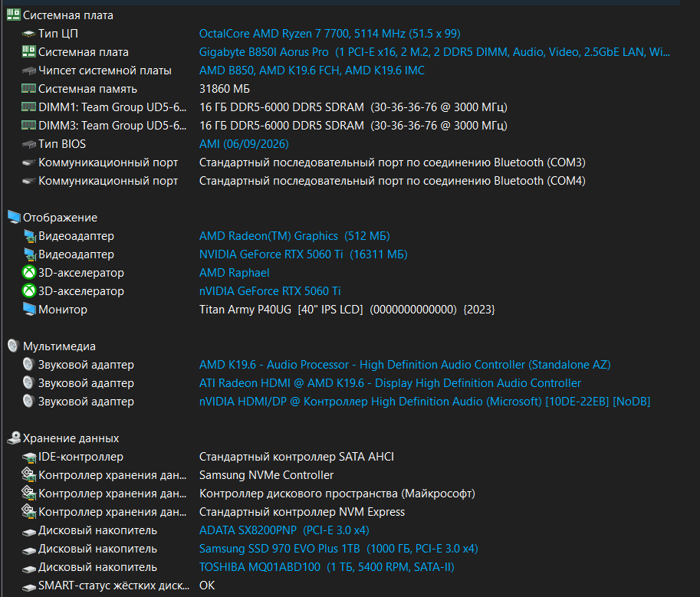Click the COM3 Коммуникационный порт icon
Screen dimensions: 700x597
click(x=29, y=162)
